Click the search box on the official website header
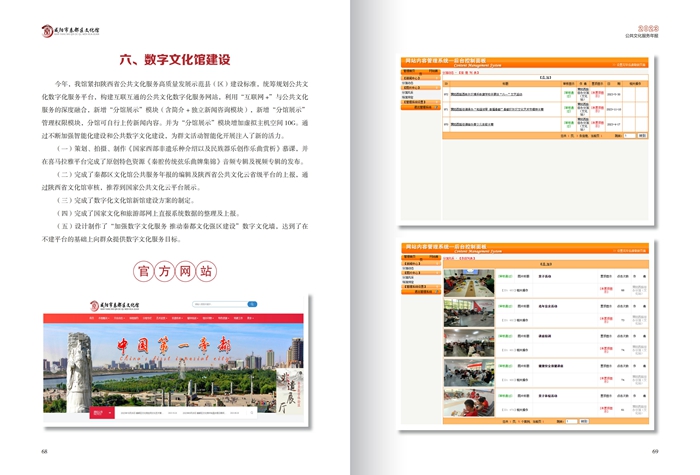This screenshot has width=700, height=475. click(x=220, y=304)
